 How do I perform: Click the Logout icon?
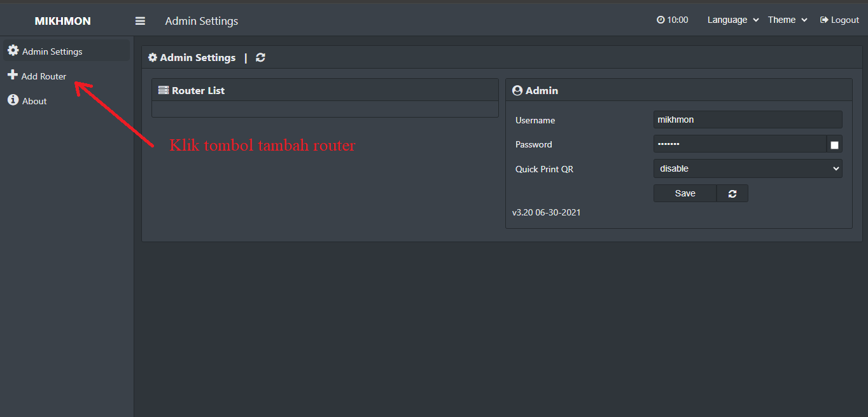[x=824, y=20]
